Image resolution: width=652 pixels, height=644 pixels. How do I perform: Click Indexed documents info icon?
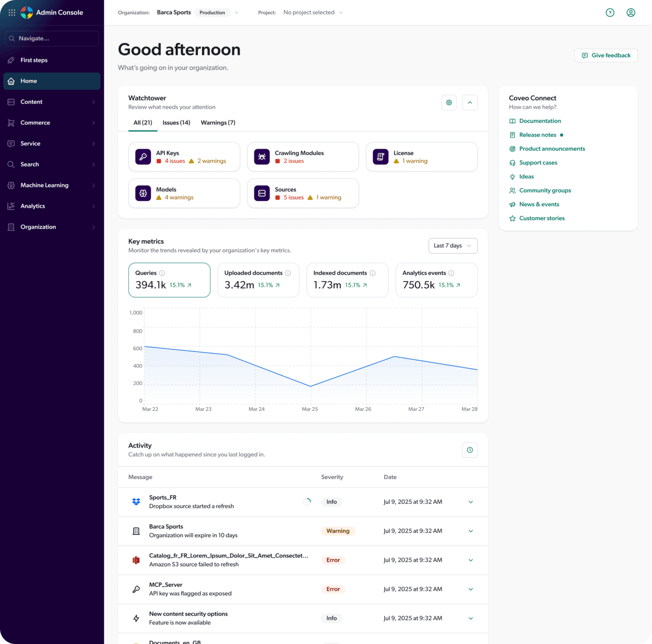373,273
